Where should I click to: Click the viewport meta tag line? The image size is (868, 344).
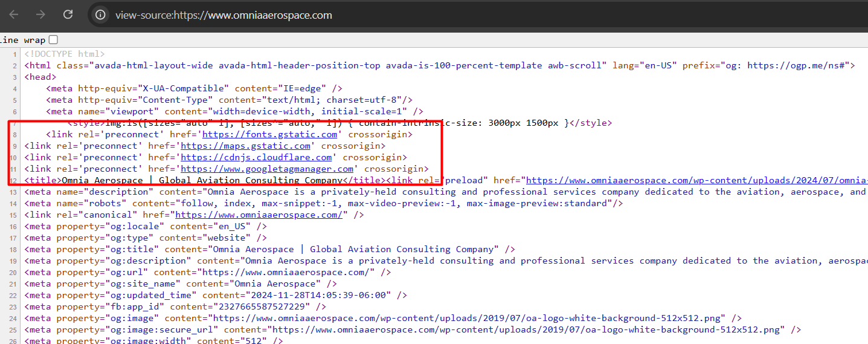click(235, 111)
